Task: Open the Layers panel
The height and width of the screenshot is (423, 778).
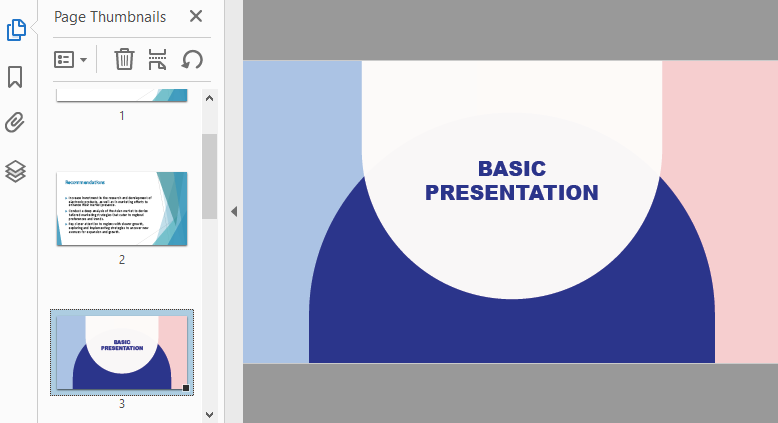Action: [x=16, y=171]
